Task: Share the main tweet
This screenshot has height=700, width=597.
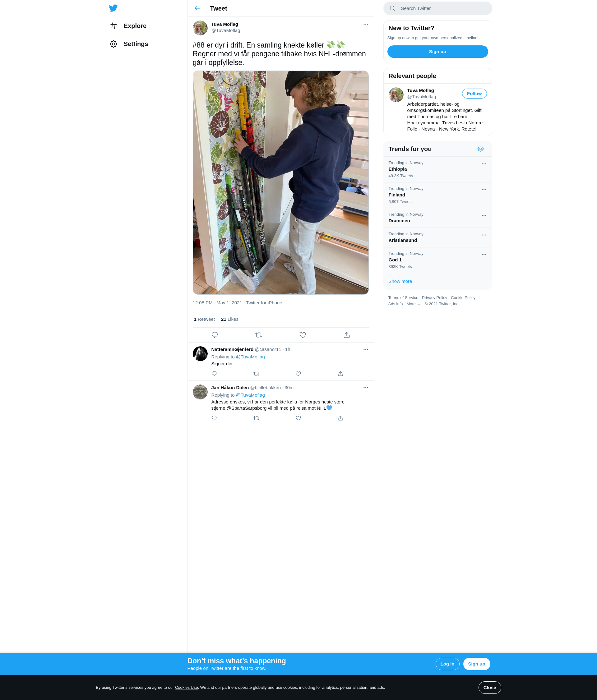Action: pos(347,335)
